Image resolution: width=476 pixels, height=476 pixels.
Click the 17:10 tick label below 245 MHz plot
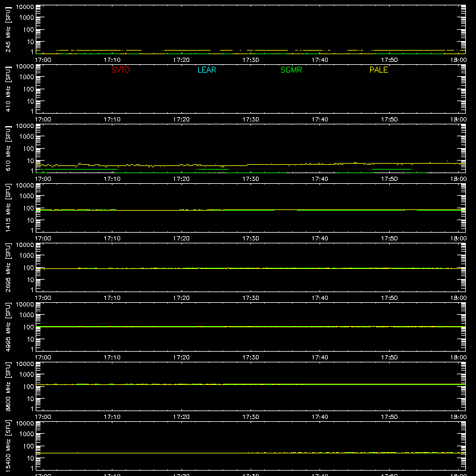112,60
